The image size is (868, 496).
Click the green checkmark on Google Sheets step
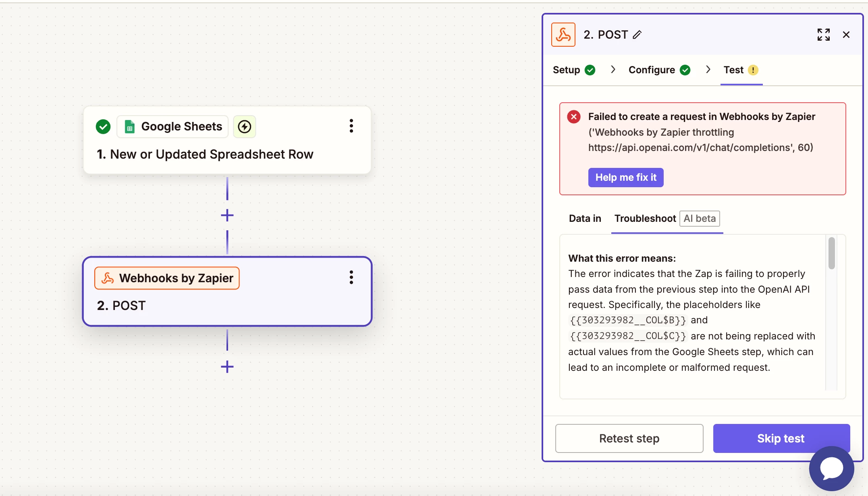point(103,126)
